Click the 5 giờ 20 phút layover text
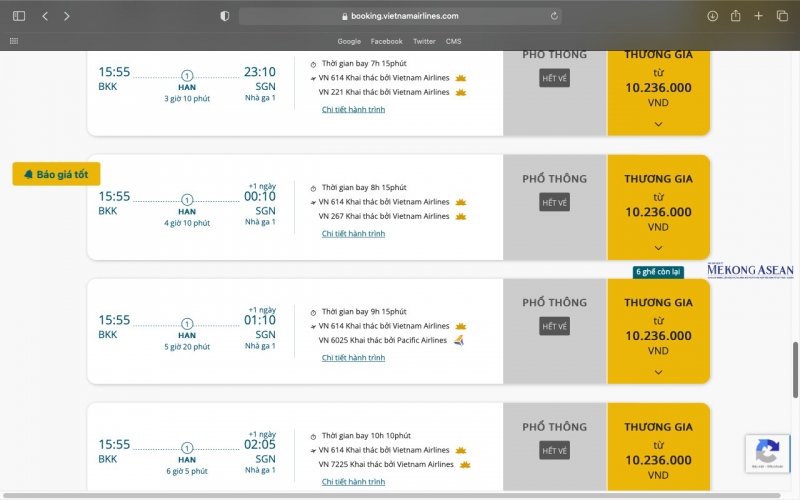This screenshot has height=500, width=800. coord(187,346)
